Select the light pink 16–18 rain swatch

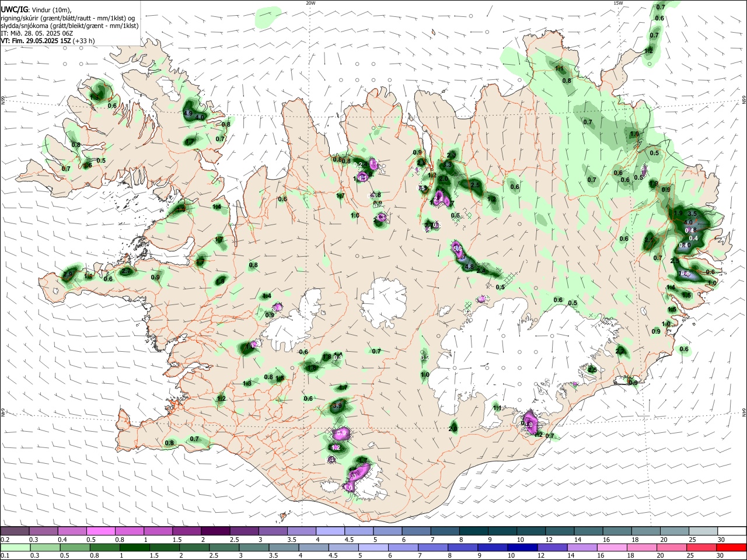click(612, 547)
